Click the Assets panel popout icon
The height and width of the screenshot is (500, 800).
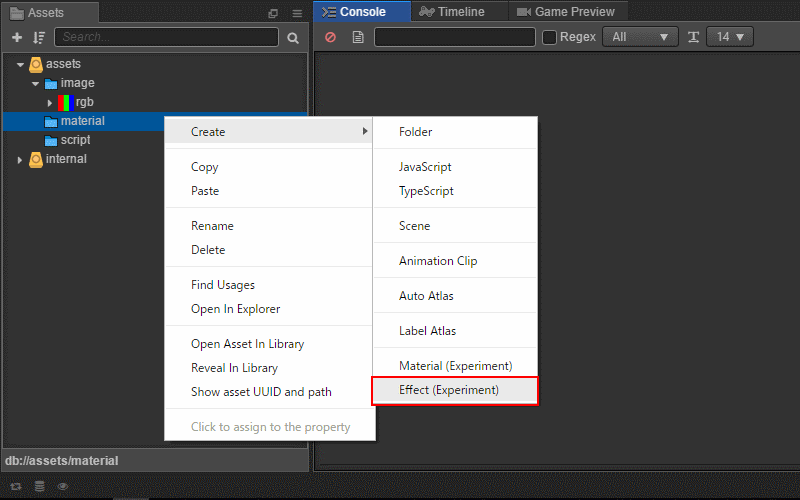pyautogui.click(x=273, y=13)
